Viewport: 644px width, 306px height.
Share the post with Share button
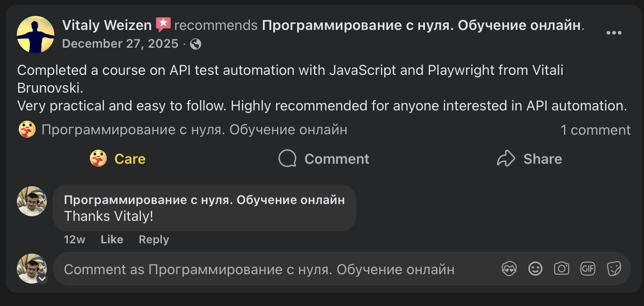(x=529, y=159)
